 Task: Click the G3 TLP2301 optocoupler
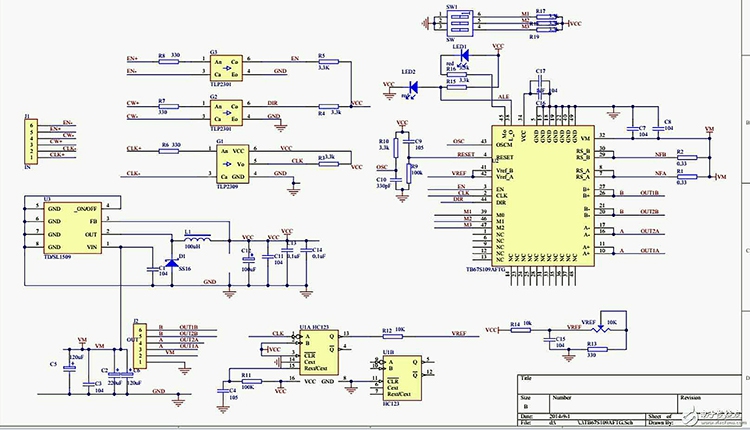pyautogui.click(x=226, y=68)
